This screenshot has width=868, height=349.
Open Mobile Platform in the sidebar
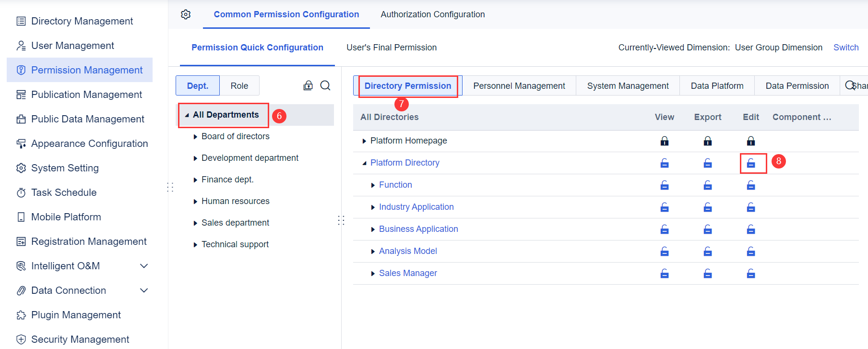click(x=66, y=217)
